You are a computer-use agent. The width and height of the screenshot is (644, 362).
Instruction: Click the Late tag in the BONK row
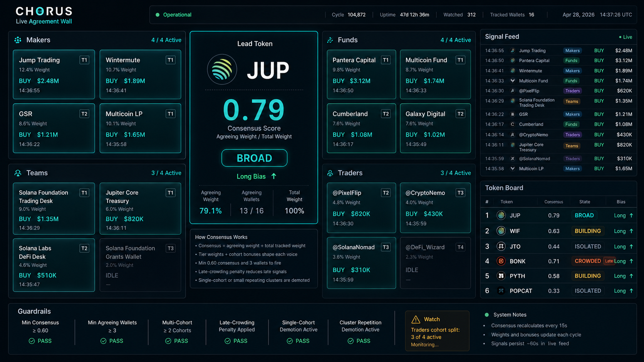click(x=609, y=261)
